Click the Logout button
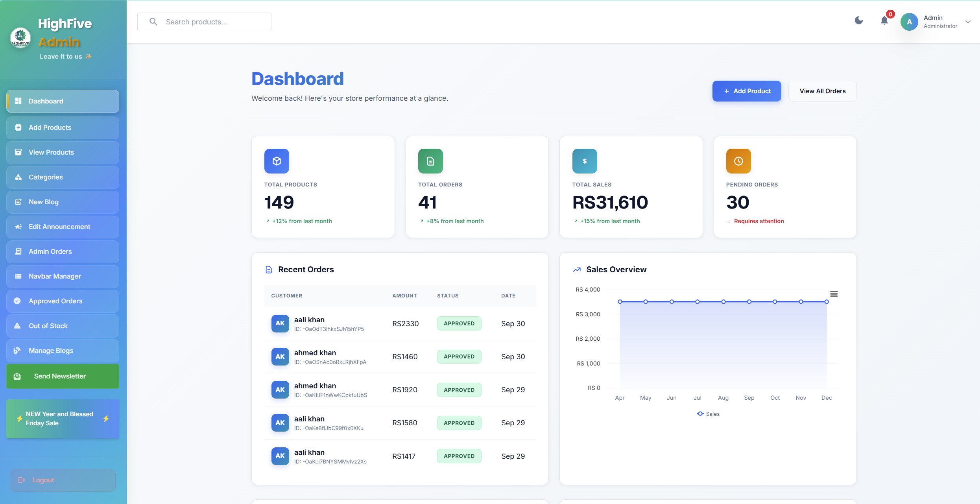Image resolution: width=980 pixels, height=504 pixels. [x=63, y=480]
